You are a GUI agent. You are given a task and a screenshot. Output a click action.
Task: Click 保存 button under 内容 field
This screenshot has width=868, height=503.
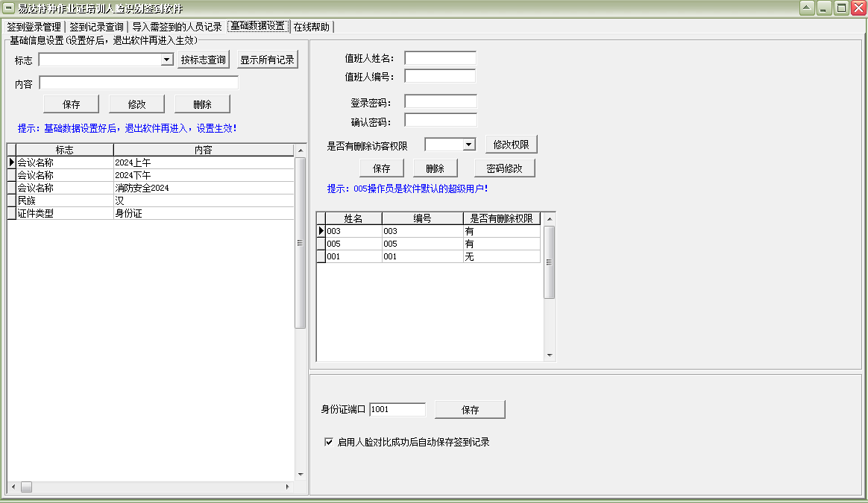[x=72, y=104]
